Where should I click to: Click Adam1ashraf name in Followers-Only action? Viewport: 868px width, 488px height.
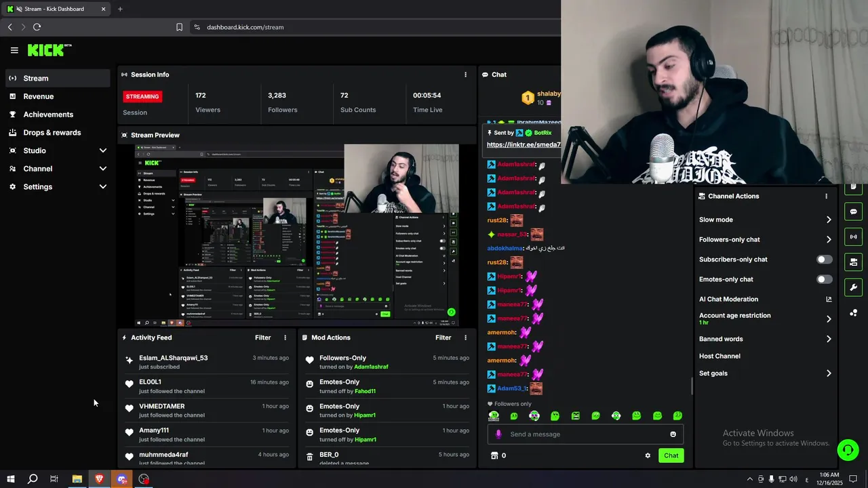coord(371,367)
